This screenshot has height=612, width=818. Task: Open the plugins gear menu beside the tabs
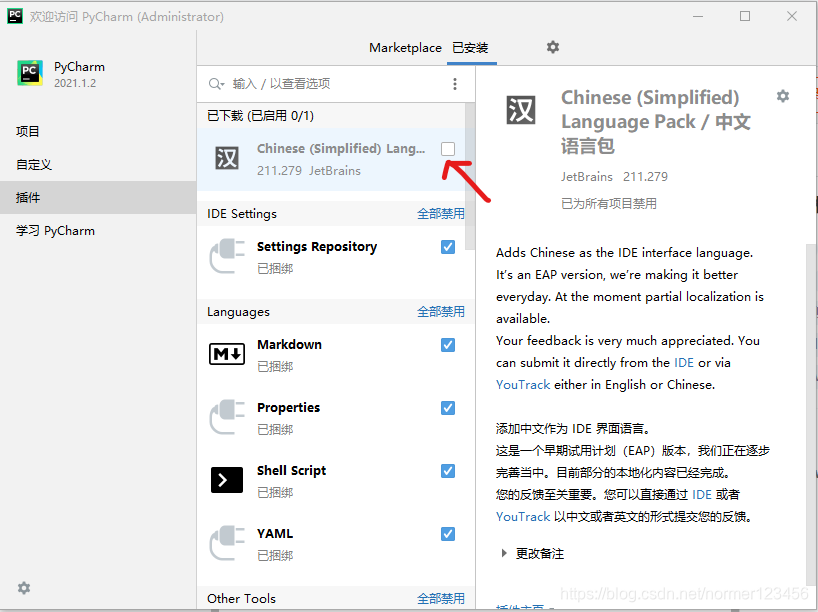click(x=552, y=47)
